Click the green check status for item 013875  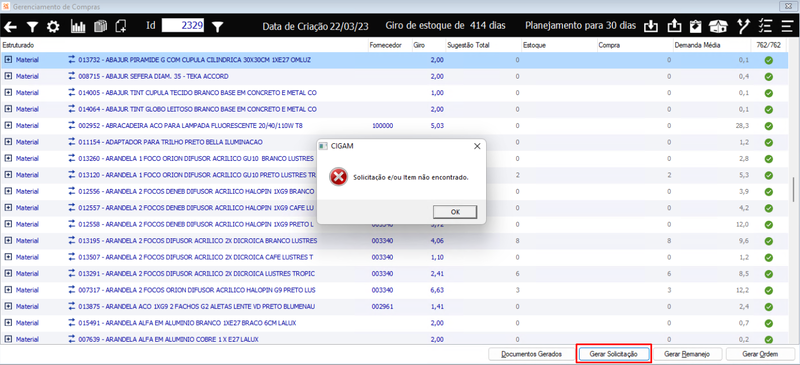pyautogui.click(x=768, y=306)
